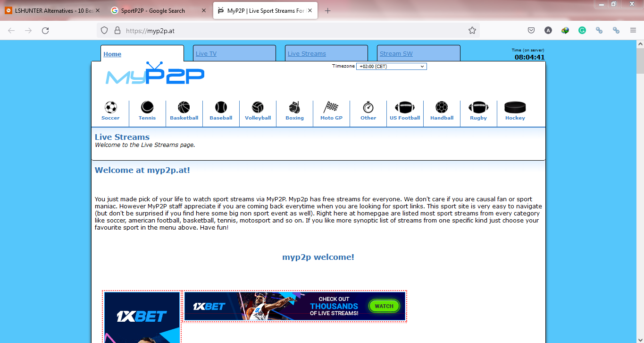The image size is (644, 343).
Task: Click the Moto GP text link
Action: pos(331,118)
